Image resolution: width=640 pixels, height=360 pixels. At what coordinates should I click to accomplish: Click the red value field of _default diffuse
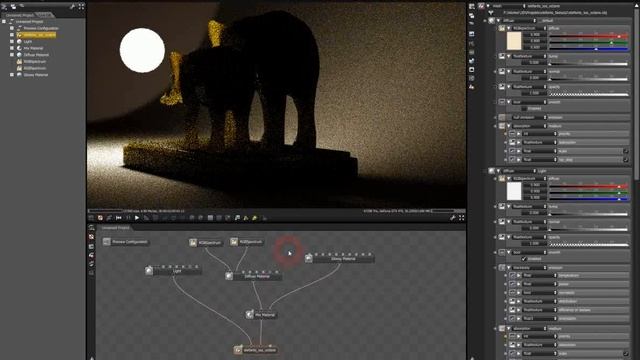click(x=534, y=35)
